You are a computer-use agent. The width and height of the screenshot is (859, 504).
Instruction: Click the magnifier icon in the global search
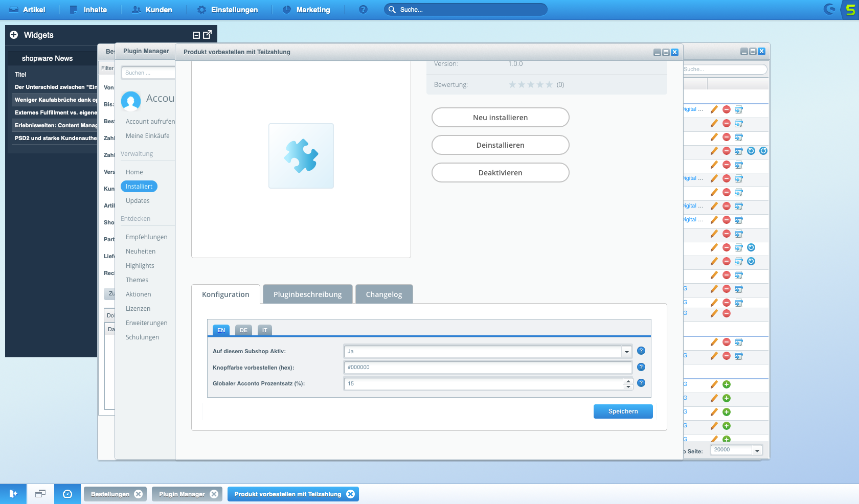click(x=392, y=10)
